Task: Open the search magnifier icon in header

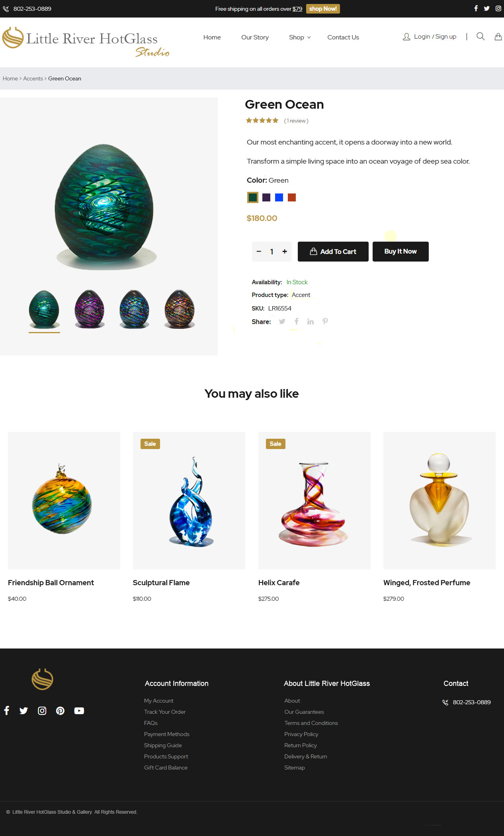Action: 481,37
